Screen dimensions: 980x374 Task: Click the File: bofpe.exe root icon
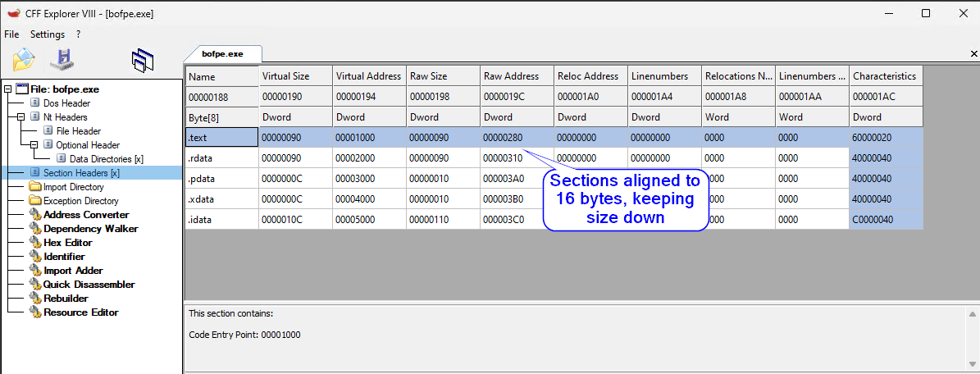click(22, 89)
